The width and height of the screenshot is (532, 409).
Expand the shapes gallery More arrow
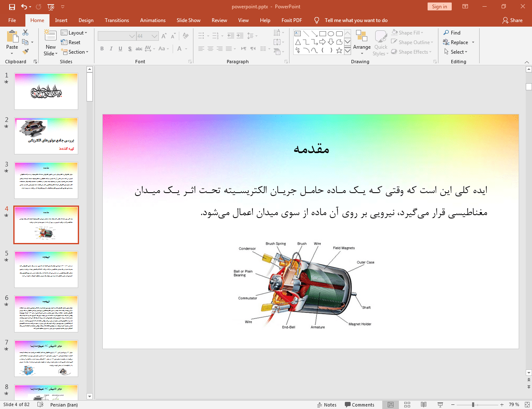point(347,50)
